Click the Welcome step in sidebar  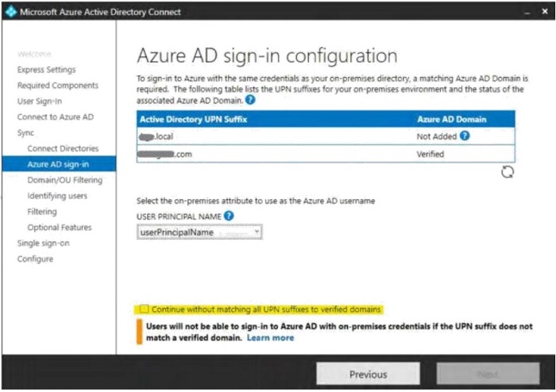[34, 54]
